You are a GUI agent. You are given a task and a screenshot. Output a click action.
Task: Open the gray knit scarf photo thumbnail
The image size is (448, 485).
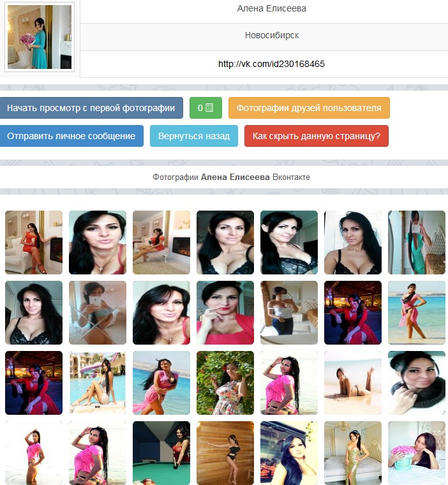(x=417, y=383)
